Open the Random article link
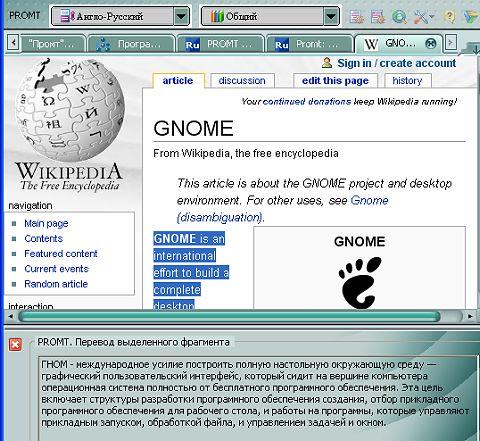480x441 pixels. (56, 284)
